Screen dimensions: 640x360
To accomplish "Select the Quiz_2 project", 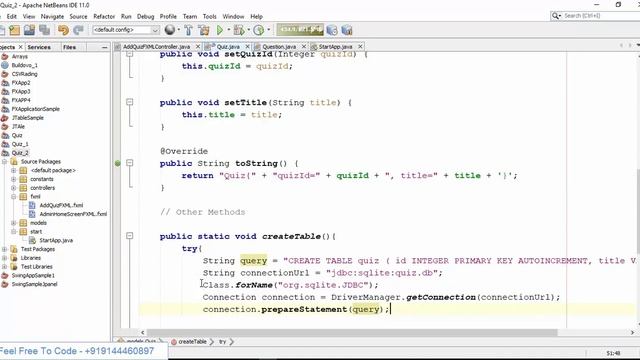I will (20, 153).
